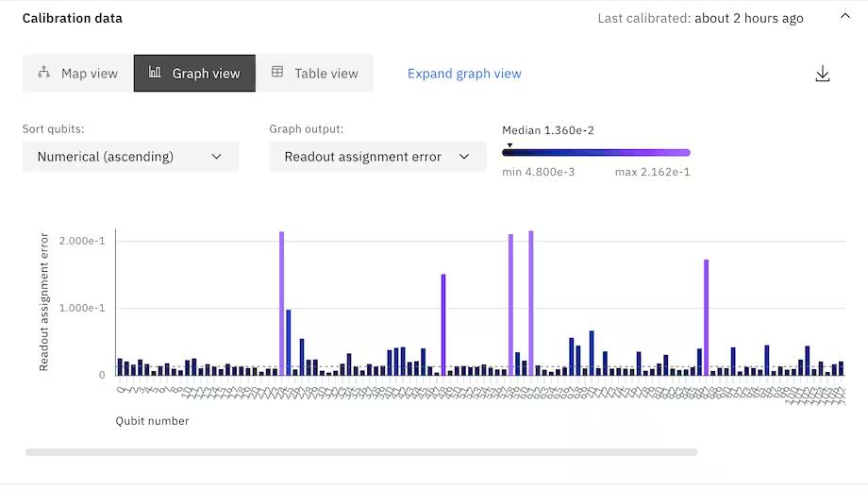Click the readout error color gradient bar
The height and width of the screenshot is (490, 868).
[596, 153]
